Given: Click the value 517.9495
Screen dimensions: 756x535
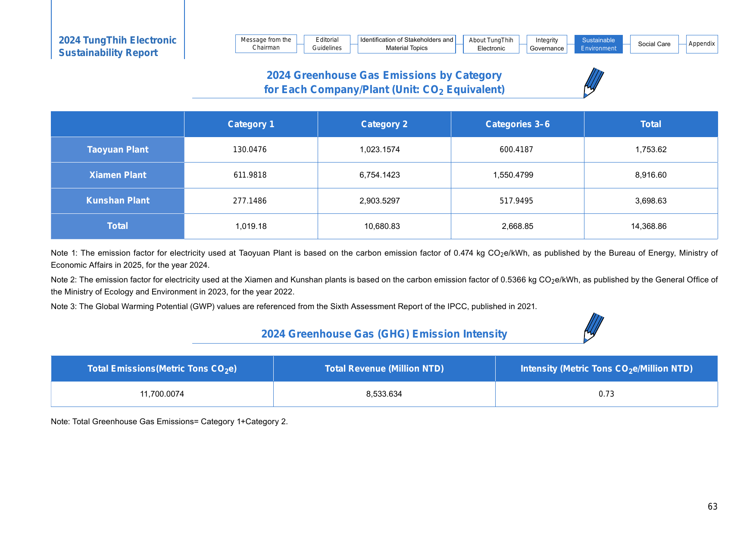Looking at the screenshot, I should [516, 200].
